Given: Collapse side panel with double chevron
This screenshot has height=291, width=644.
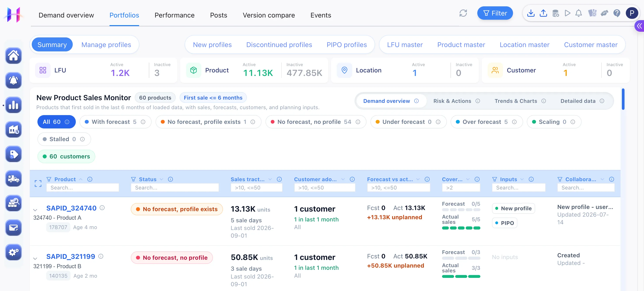Looking at the screenshot, I should 639,26.
